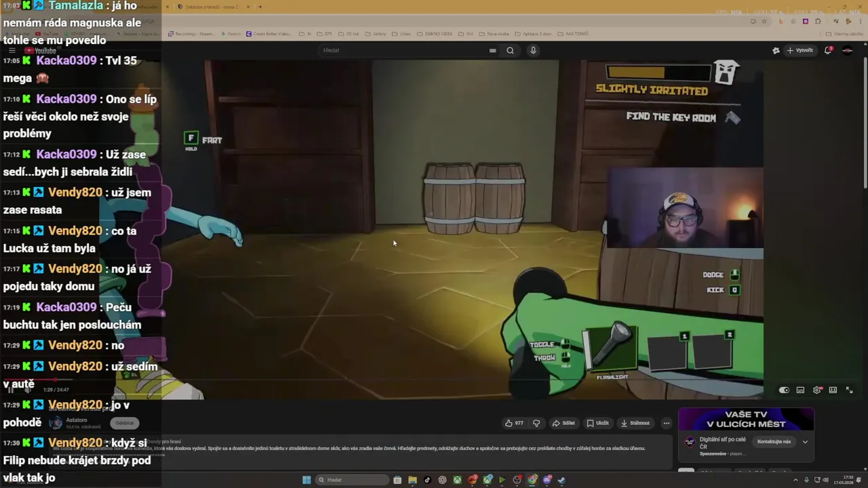Click the Sdílet share button
The width and height of the screenshot is (868, 488).
563,423
